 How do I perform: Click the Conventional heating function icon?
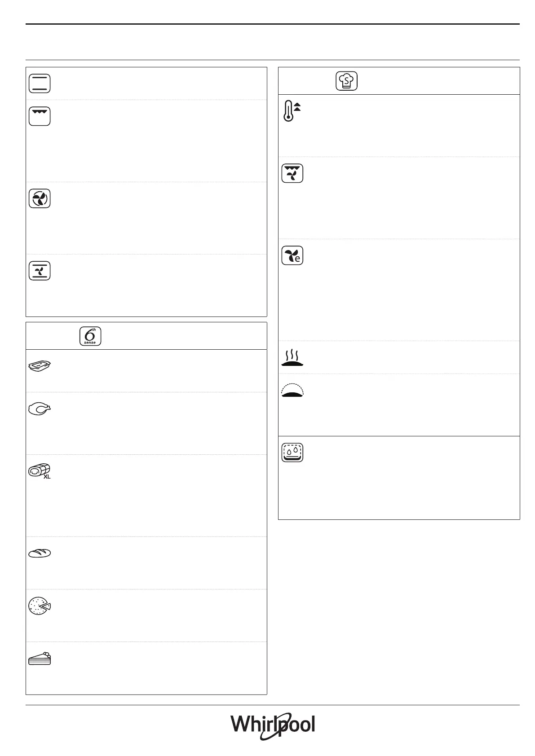40,84
